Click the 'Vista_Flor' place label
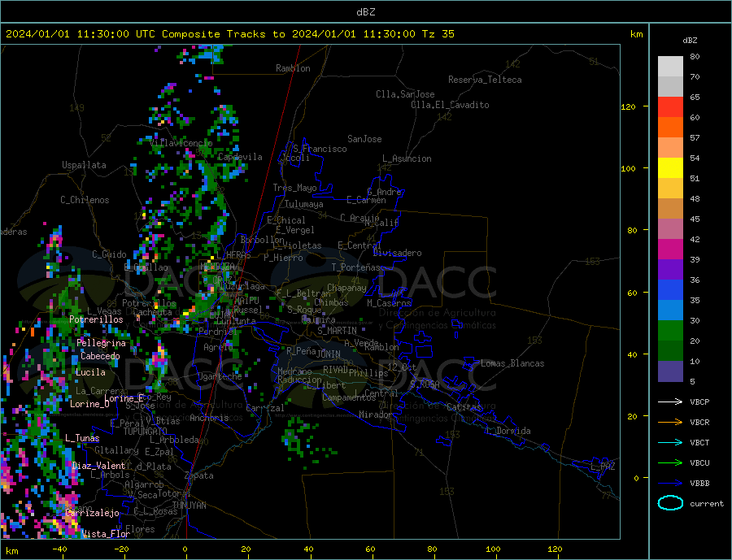 [x=106, y=534]
